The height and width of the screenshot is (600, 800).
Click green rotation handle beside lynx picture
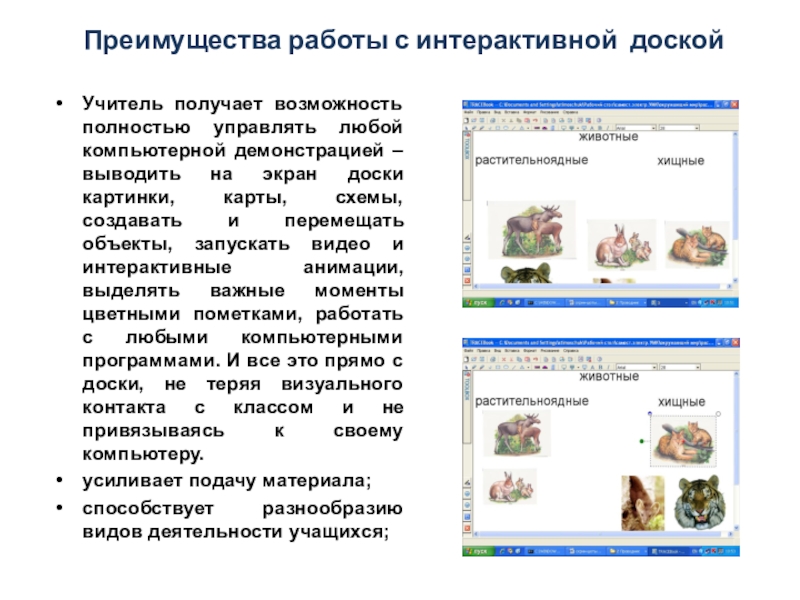coord(641,441)
